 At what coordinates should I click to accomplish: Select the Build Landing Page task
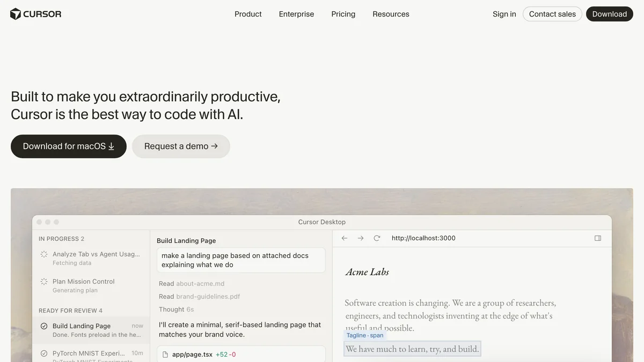coord(91,330)
